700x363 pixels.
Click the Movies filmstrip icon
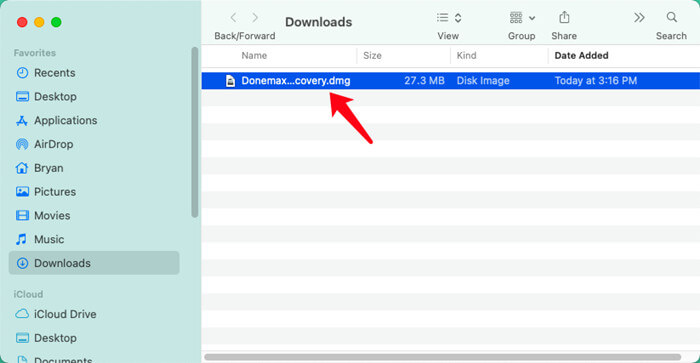point(22,216)
